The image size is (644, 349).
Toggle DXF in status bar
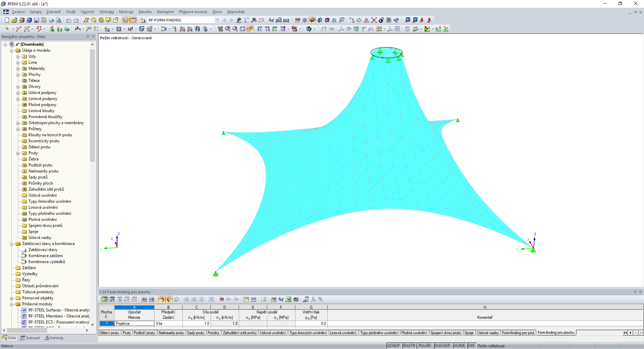(472, 346)
